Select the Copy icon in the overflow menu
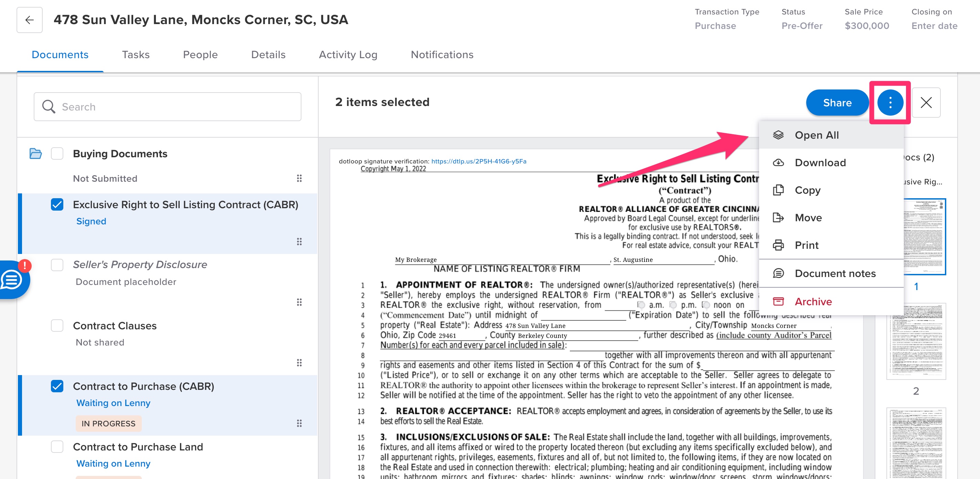This screenshot has width=980, height=479. (x=778, y=190)
